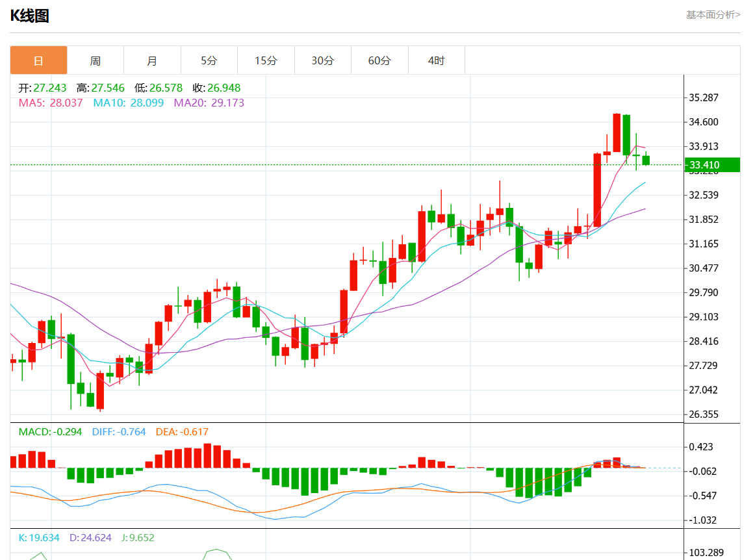Image resolution: width=755 pixels, height=560 pixels.
Task: Click the 低:26.578 low price text
Action: 159,88
